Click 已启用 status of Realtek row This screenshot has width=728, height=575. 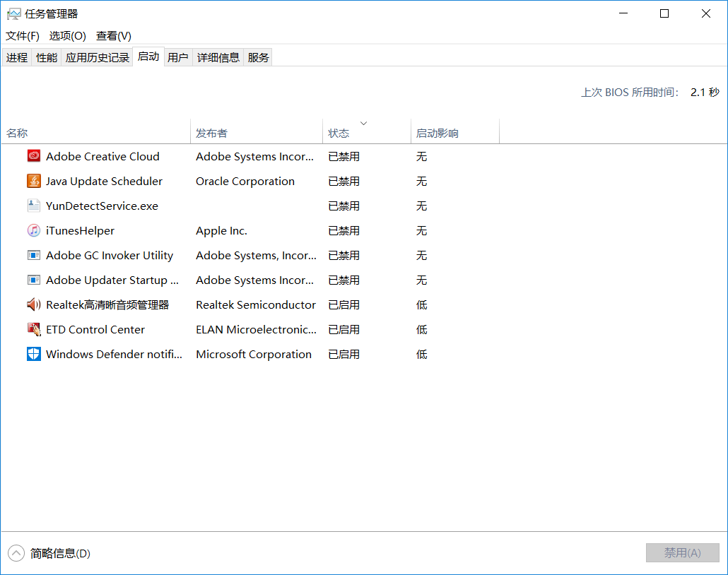pyautogui.click(x=344, y=304)
